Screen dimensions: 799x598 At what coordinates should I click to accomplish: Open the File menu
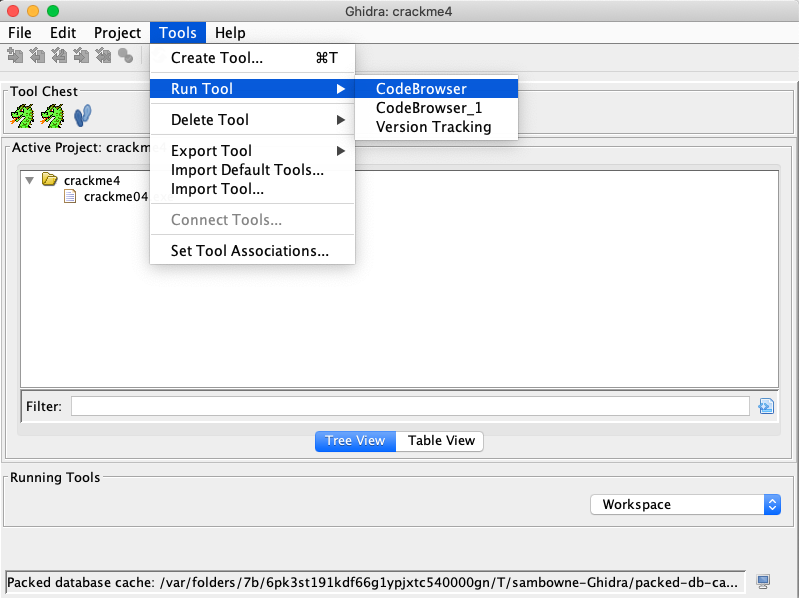20,33
